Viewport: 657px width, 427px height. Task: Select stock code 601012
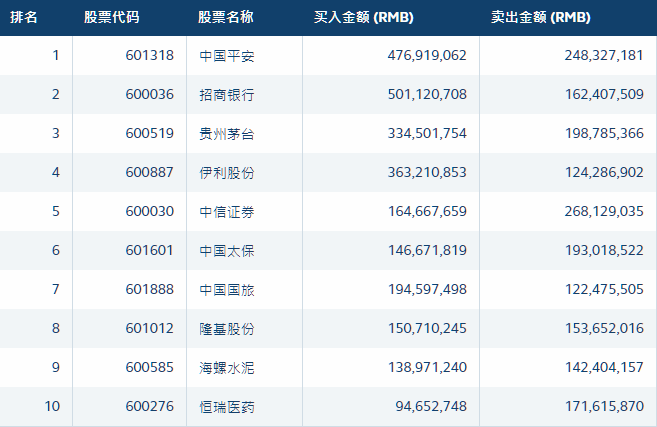(x=150, y=328)
